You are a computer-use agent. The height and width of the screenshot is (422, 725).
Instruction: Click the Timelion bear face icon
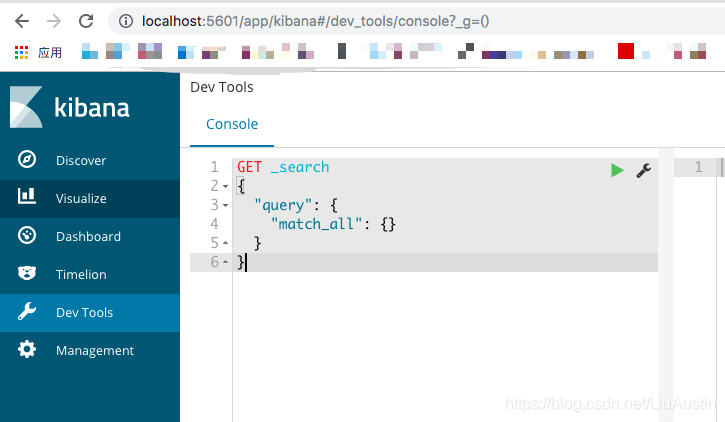27,273
